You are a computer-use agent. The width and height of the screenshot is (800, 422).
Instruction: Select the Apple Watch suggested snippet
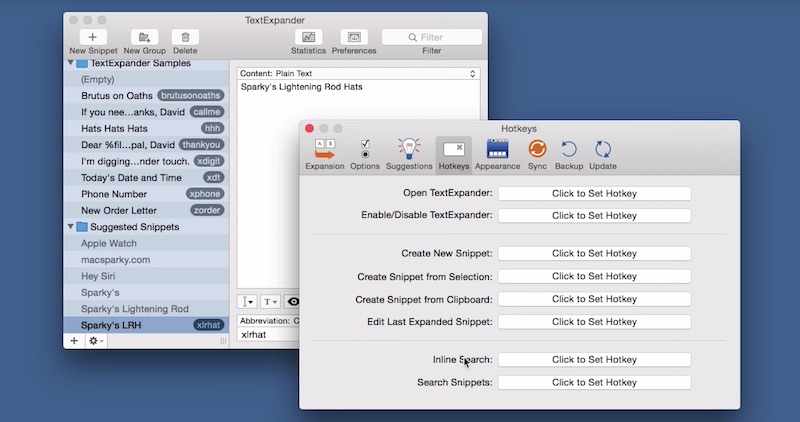point(146,243)
